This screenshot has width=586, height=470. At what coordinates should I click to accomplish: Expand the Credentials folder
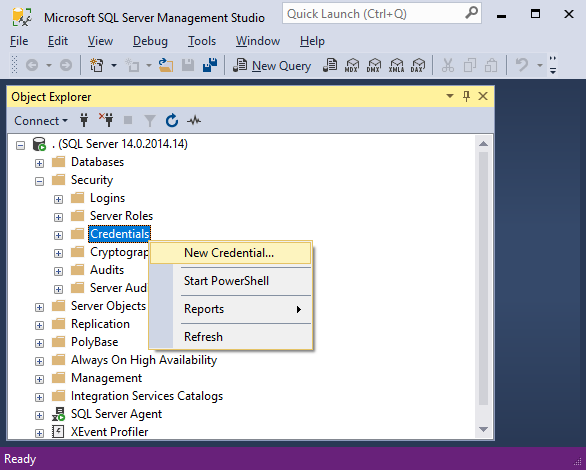tap(58, 235)
